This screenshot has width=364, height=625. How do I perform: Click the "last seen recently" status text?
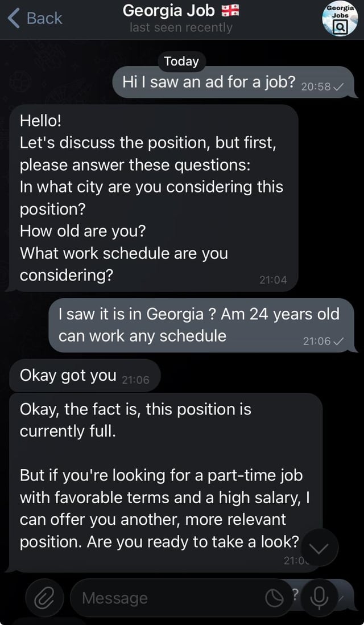(181, 27)
